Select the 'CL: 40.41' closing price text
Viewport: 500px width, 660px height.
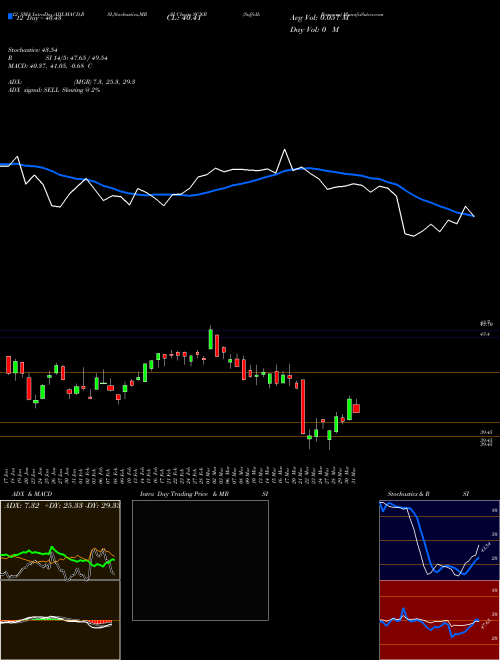pyautogui.click(x=184, y=18)
